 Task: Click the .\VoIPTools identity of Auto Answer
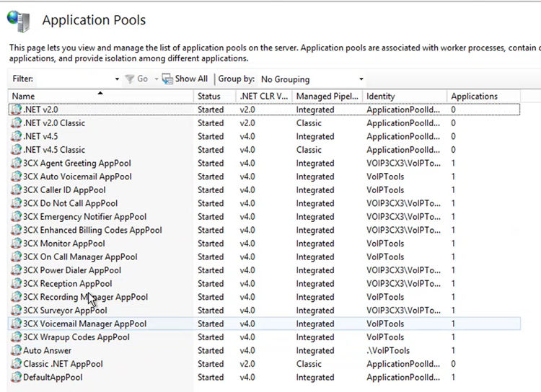coord(388,351)
